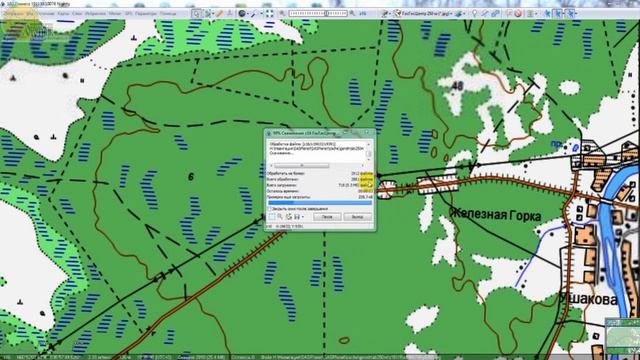Screen dimensions: 640x360
Task: Open the Источник menu
Action: (x=46, y=13)
